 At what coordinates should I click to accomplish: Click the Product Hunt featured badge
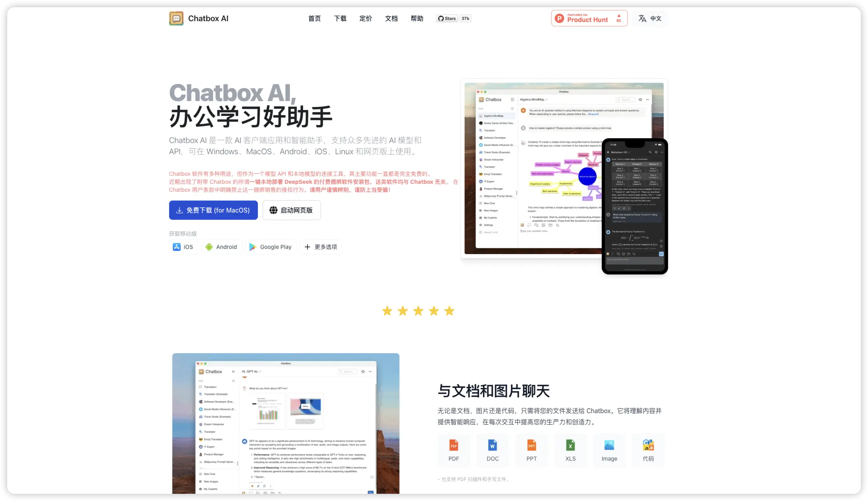click(589, 18)
